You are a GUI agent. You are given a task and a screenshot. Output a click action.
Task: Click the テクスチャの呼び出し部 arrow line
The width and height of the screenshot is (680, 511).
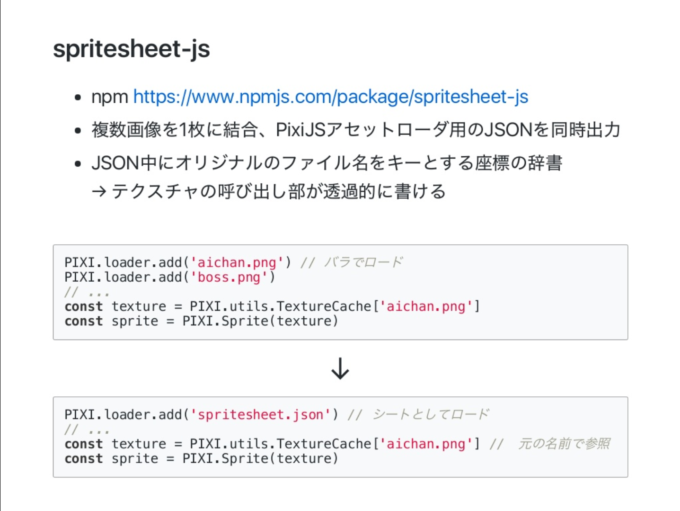269,191
